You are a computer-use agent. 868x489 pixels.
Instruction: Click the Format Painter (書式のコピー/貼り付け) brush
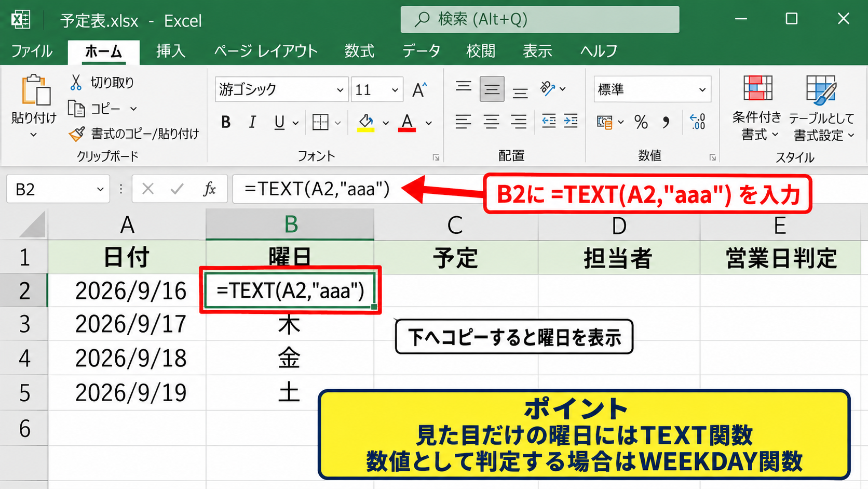tap(76, 134)
